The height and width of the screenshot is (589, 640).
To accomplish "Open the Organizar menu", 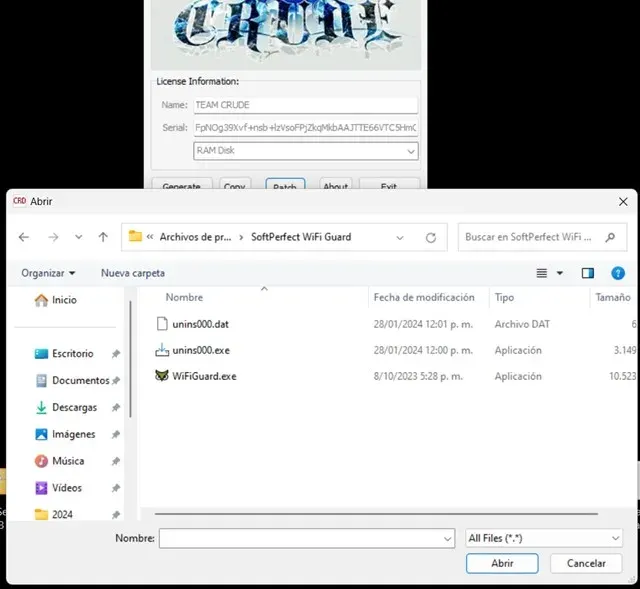I will click(48, 273).
